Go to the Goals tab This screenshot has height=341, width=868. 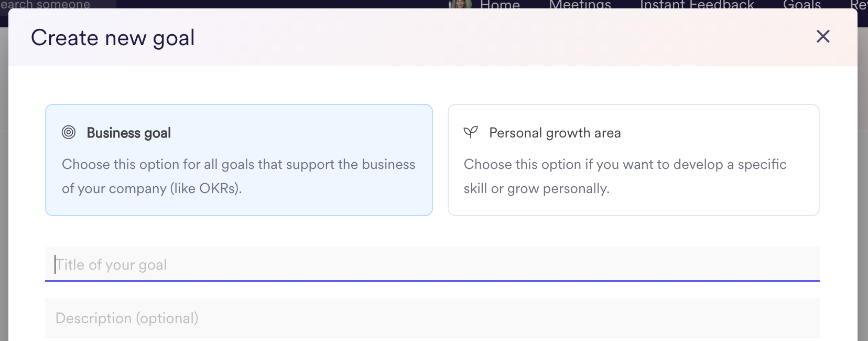pyautogui.click(x=802, y=5)
